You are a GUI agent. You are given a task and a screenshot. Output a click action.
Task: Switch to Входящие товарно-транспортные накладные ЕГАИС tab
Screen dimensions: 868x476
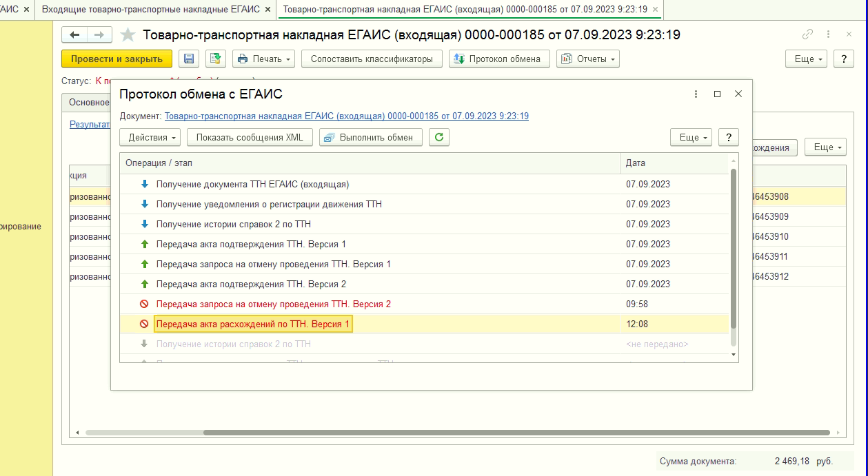pyautogui.click(x=151, y=10)
